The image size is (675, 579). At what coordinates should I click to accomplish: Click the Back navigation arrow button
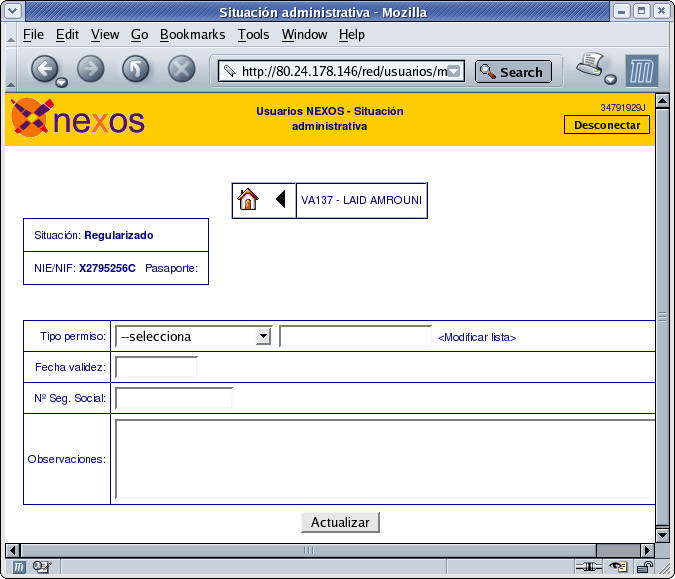point(44,69)
